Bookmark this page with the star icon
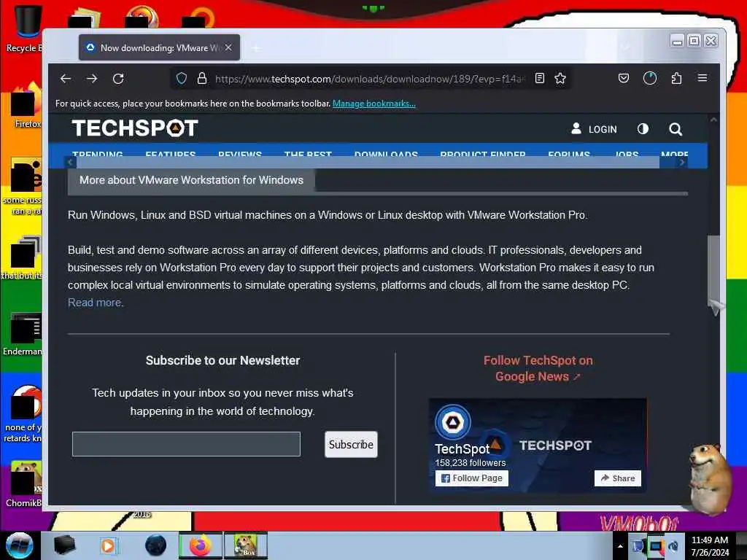This screenshot has width=747, height=560. (560, 79)
